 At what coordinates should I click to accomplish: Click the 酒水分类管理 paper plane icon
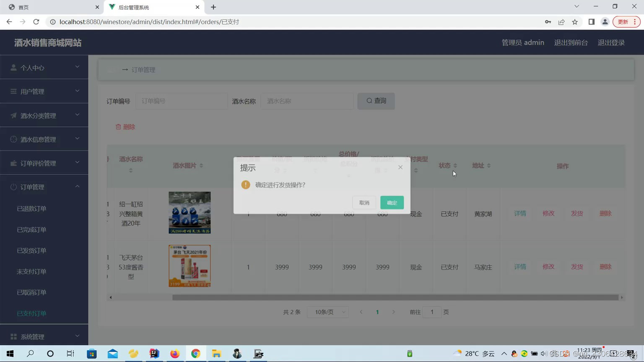pos(13,115)
